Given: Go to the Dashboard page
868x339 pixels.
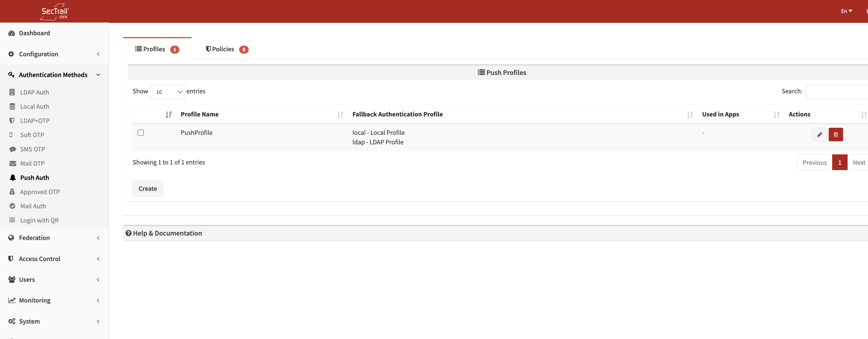Looking at the screenshot, I should (34, 33).
